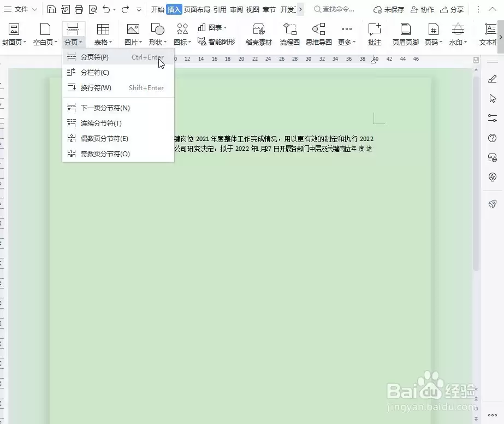
Task: Collapse the ribbon with the up chevron
Action: 493,9
